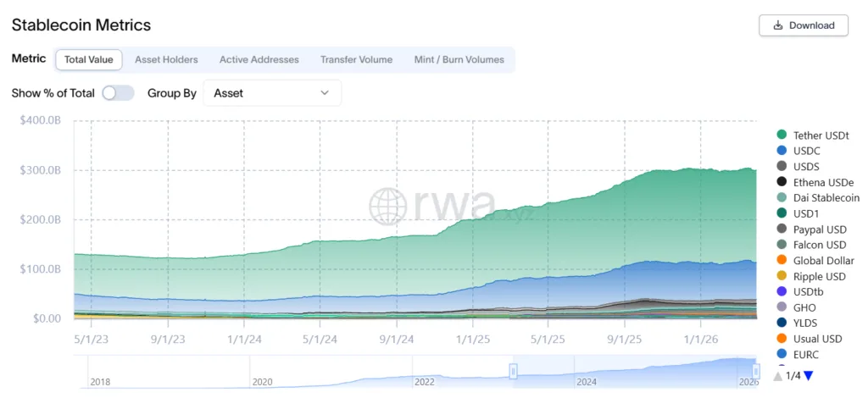Toggle the GHO legend dot
Screen dimensions: 868x409
(782, 307)
